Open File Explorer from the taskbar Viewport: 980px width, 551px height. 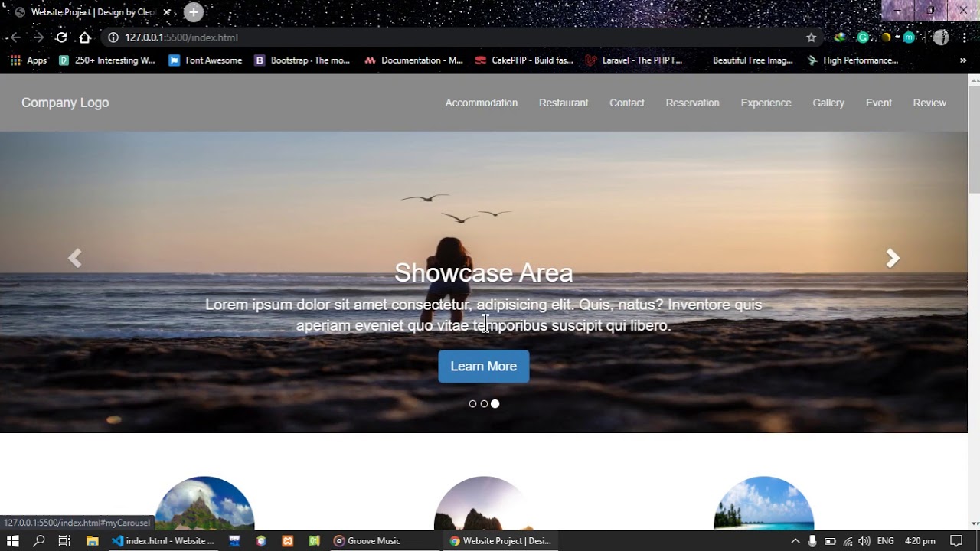tap(92, 541)
